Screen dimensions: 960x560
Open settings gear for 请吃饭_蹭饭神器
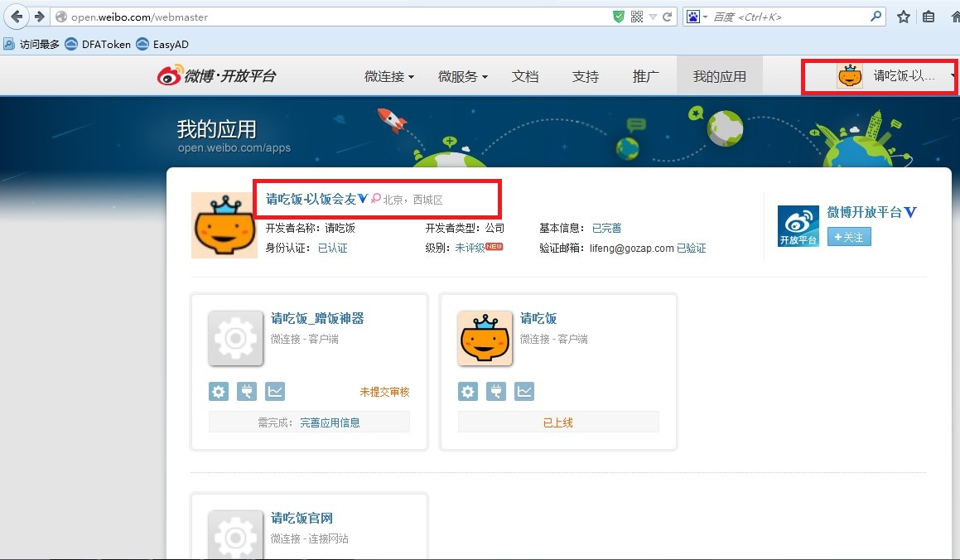[x=219, y=391]
